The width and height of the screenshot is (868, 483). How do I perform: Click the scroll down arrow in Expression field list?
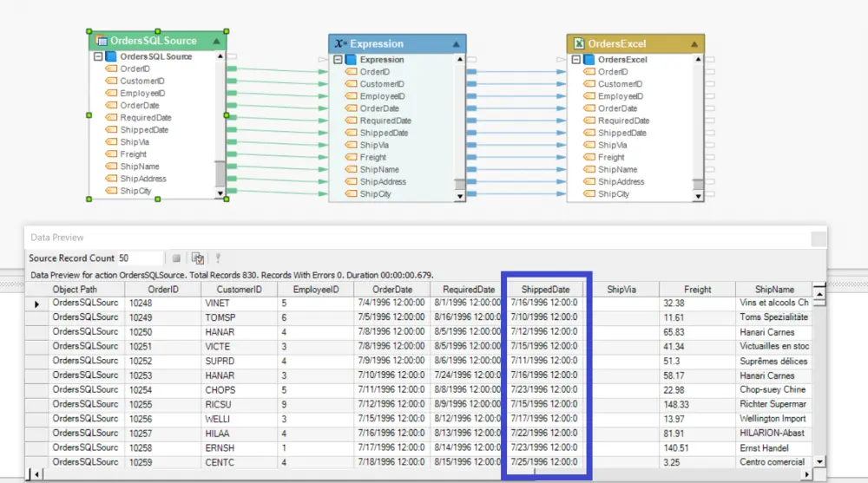(459, 196)
